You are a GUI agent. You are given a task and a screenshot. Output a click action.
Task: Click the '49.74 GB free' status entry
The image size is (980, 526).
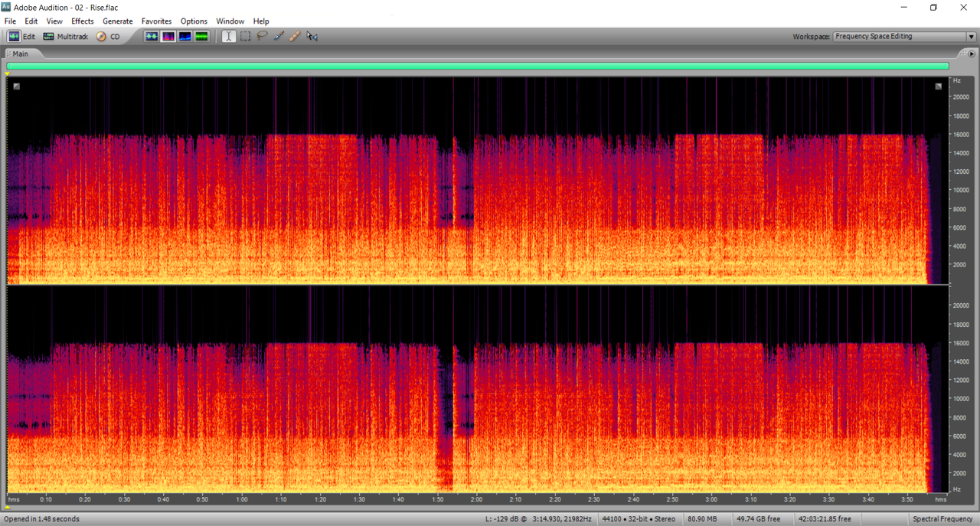click(758, 519)
